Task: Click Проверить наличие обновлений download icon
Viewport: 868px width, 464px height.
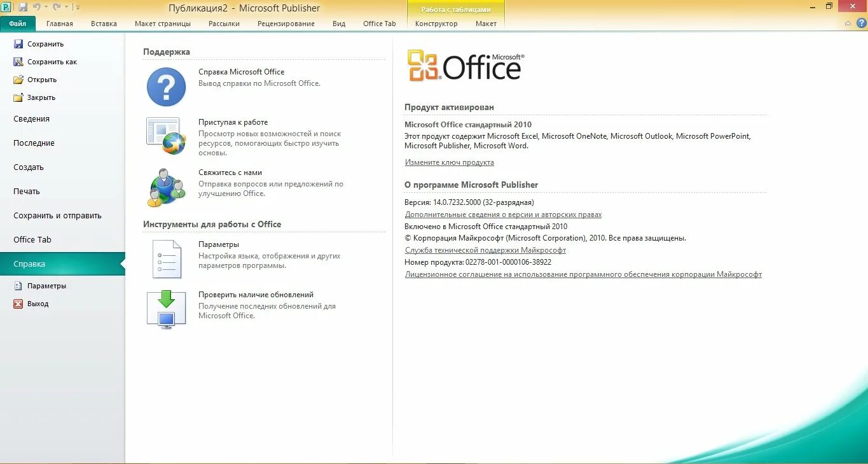Action: (166, 309)
